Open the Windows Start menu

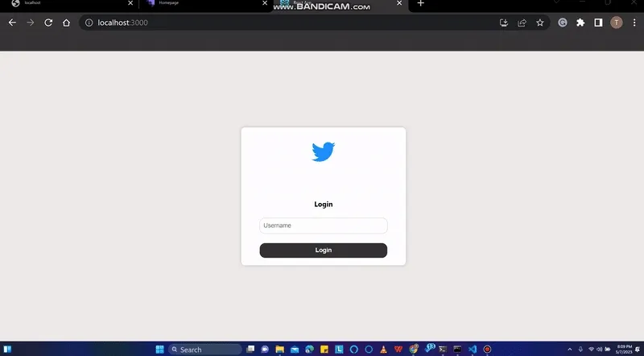[159, 350]
